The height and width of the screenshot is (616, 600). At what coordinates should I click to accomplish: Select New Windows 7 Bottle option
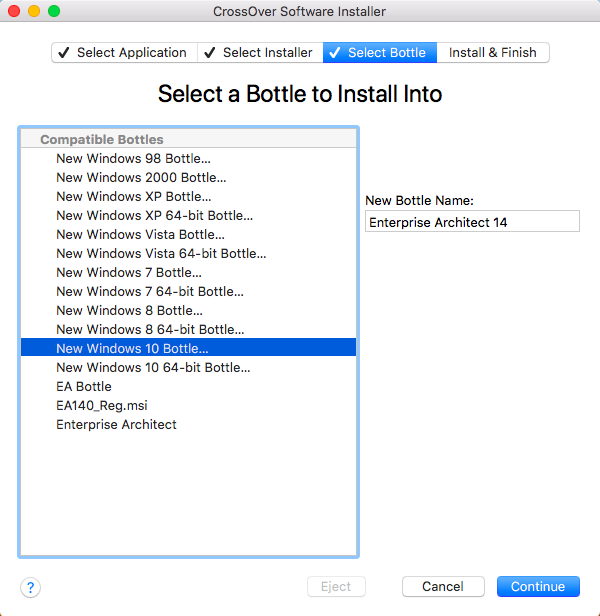point(129,273)
